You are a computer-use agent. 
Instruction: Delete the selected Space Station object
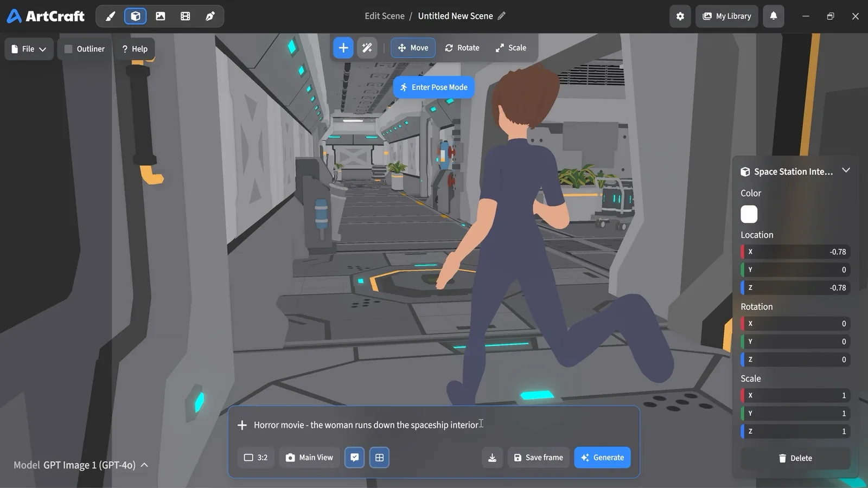795,458
